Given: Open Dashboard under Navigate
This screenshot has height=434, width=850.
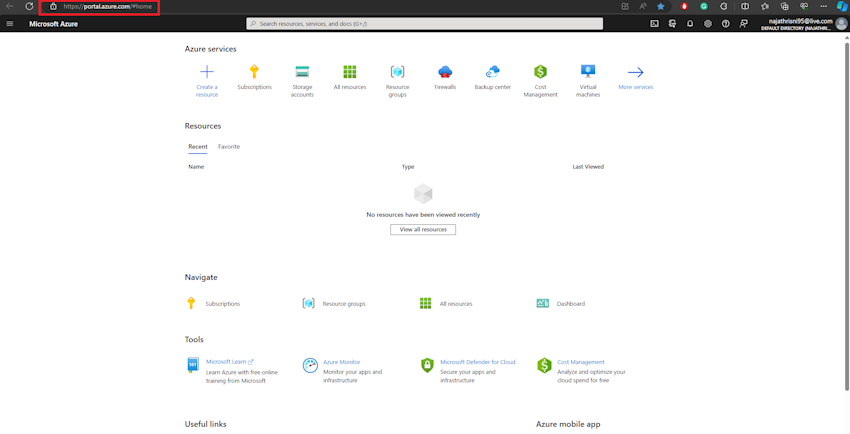Looking at the screenshot, I should tap(571, 304).
